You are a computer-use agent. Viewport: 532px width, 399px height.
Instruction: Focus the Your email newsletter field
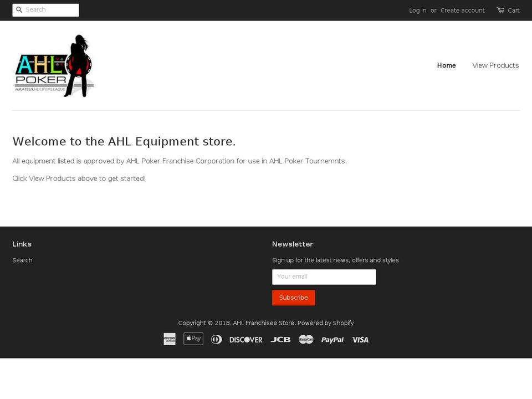[x=324, y=277]
